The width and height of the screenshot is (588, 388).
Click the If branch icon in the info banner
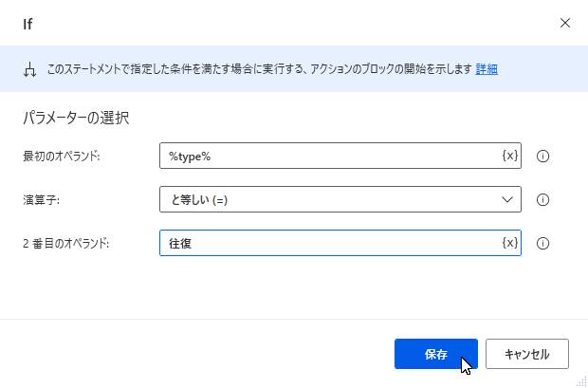29,69
